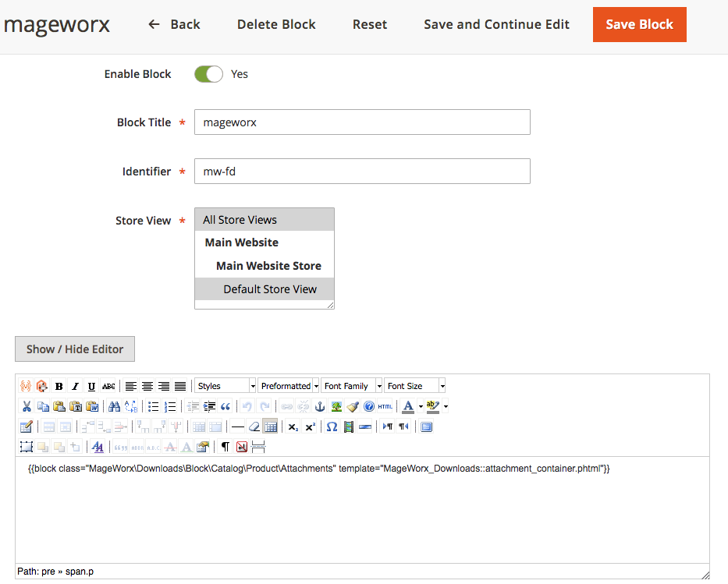Click the Insert Variable icon in editor
728x584 pixels.
26,386
